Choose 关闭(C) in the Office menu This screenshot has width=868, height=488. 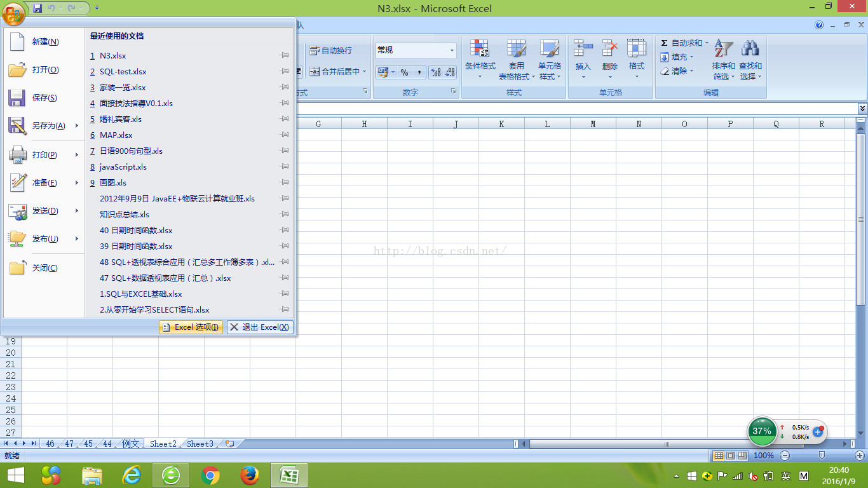(44, 268)
